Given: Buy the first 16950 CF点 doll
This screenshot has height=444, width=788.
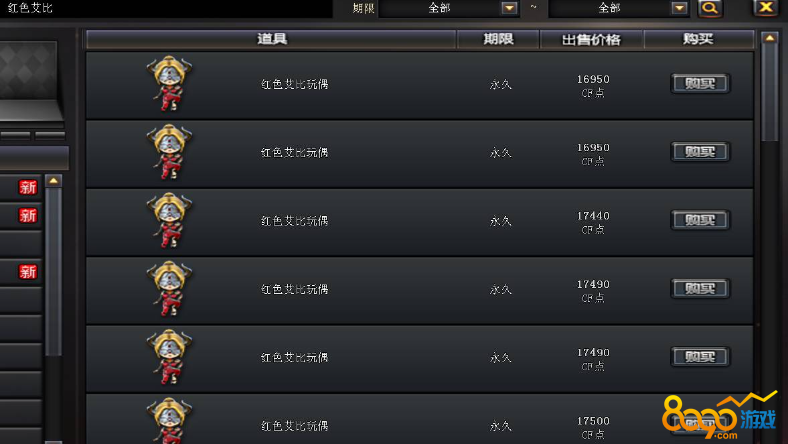Looking at the screenshot, I should pos(700,83).
